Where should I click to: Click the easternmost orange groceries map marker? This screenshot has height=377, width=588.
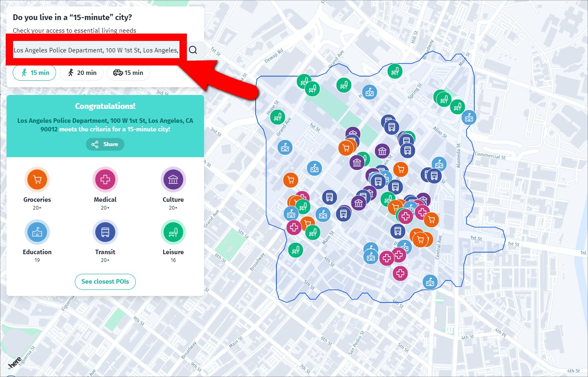tap(431, 220)
